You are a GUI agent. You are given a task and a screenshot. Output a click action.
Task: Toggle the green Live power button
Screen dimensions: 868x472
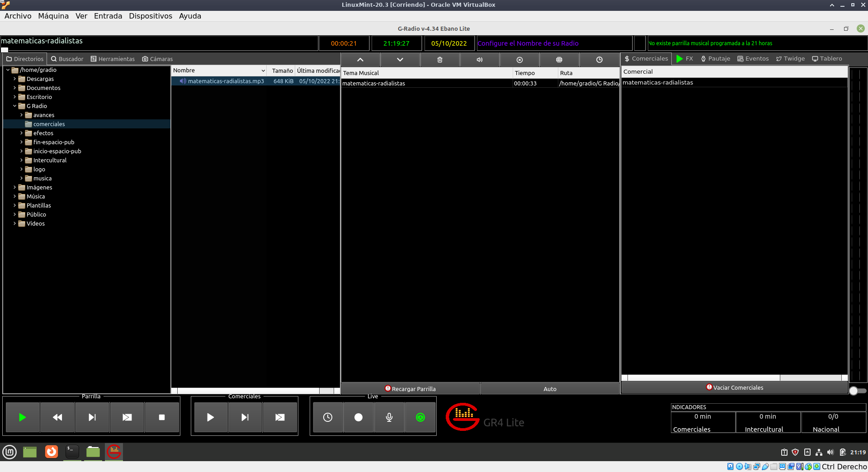pyautogui.click(x=420, y=417)
